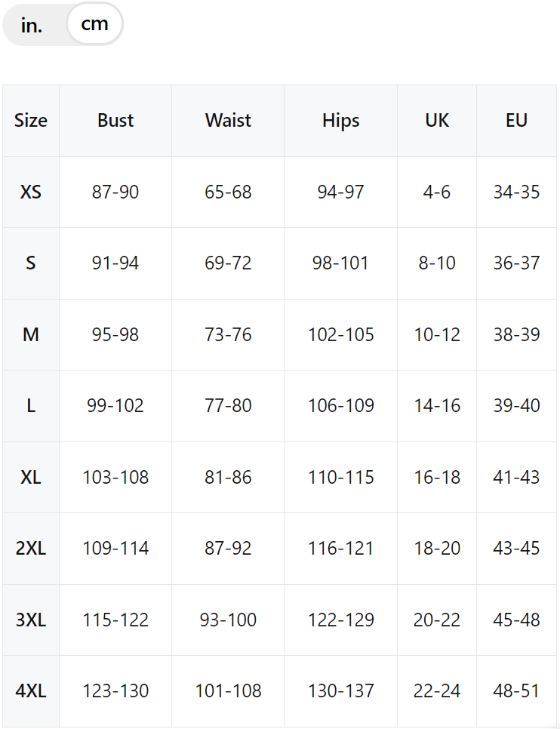Select the 4XL size row label
This screenshot has width=560, height=729.
[x=31, y=691]
